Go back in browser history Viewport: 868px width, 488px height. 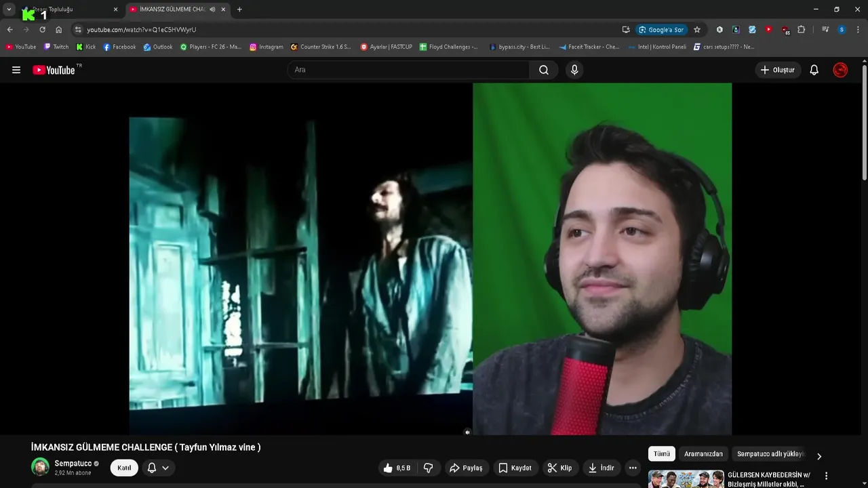9,30
